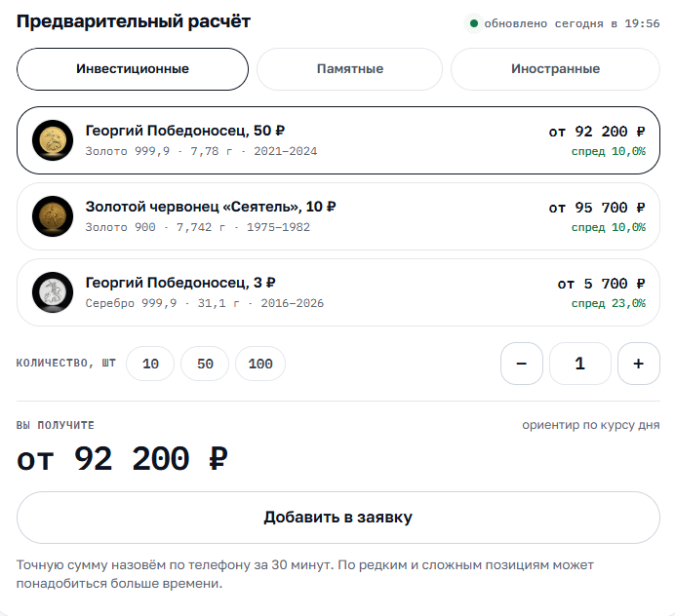Click the green update status dot
Image resolution: width=675 pixels, height=616 pixels.
(474, 23)
